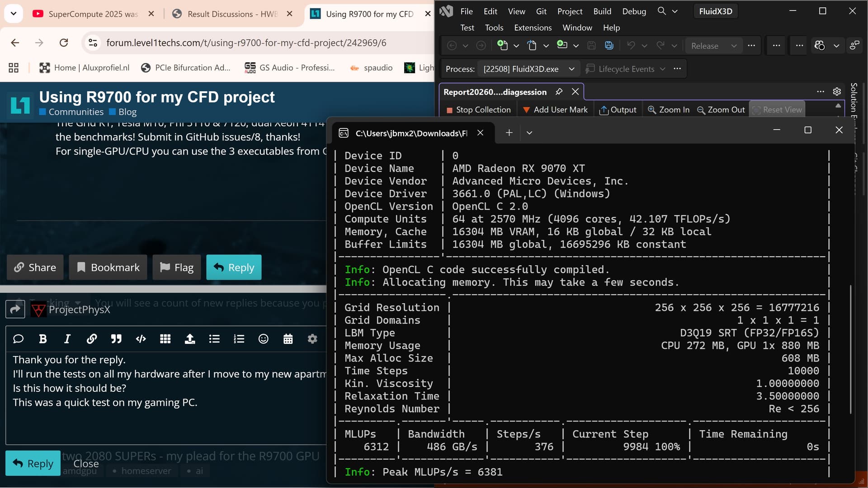Click Stop Collection in diagnostics toolbar
This screenshot has height=488, width=868.
pyautogui.click(x=478, y=110)
